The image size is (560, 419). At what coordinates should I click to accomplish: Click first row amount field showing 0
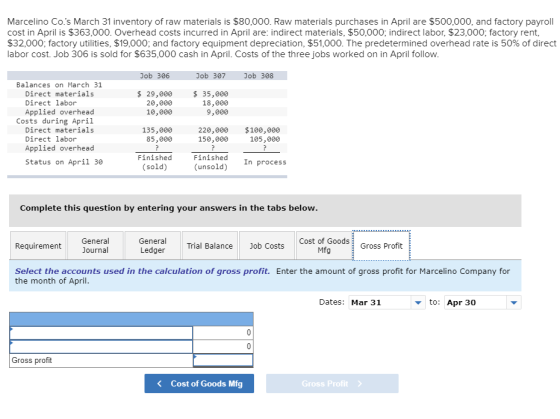coord(223,333)
